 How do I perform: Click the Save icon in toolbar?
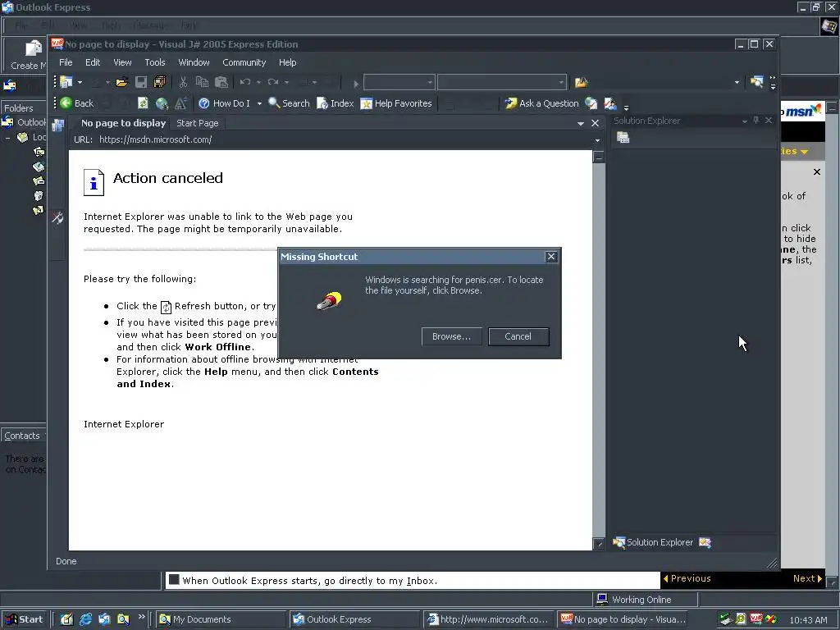pos(141,82)
